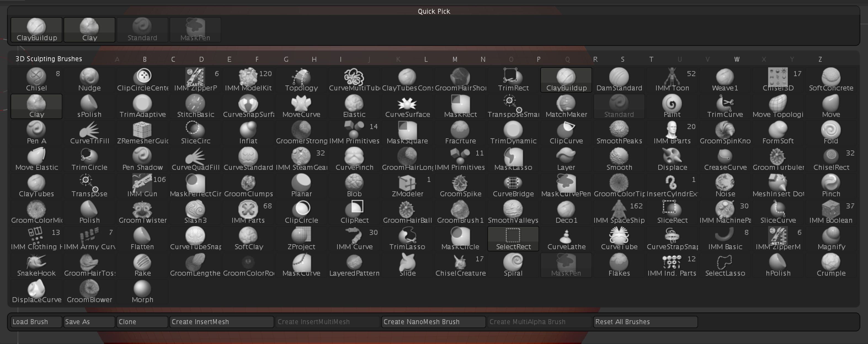The width and height of the screenshot is (868, 344).
Task: Choose the Polish brush
Action: [89, 213]
